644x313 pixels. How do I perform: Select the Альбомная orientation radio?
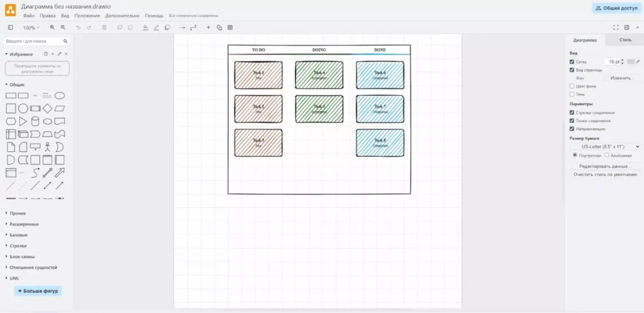(x=607, y=155)
